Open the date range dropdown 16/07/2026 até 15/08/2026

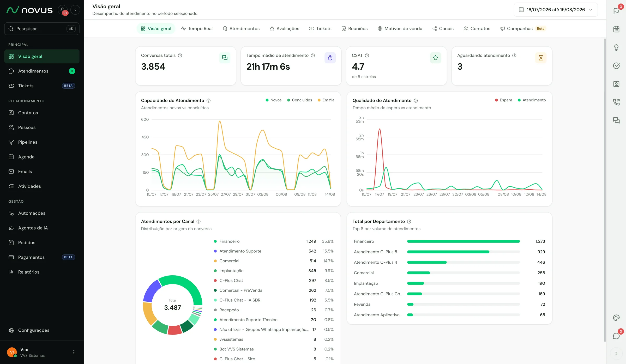click(x=556, y=10)
